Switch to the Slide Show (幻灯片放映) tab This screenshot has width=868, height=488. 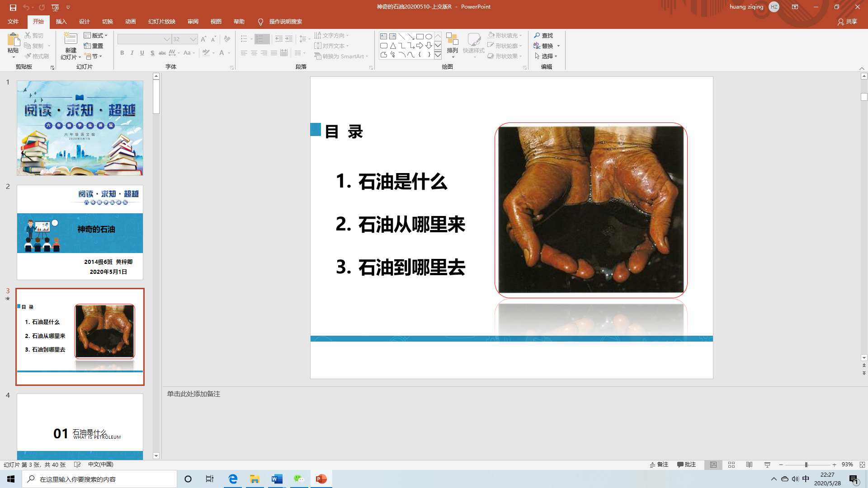[161, 22]
